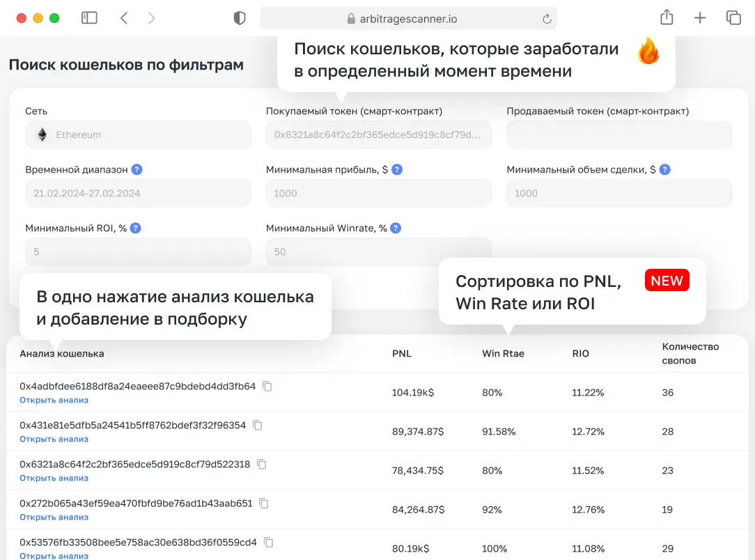Open the network selector showing Ethereum
The width and height of the screenshot is (755, 560).
[138, 134]
